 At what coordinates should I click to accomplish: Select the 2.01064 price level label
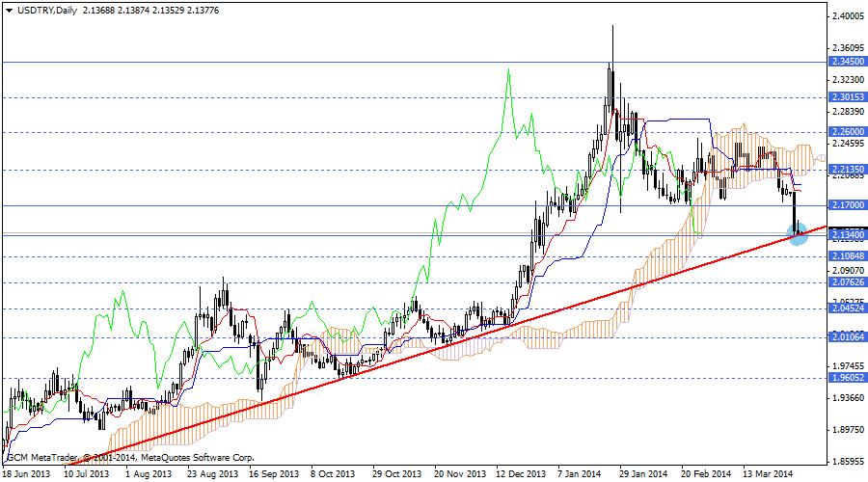[x=848, y=337]
